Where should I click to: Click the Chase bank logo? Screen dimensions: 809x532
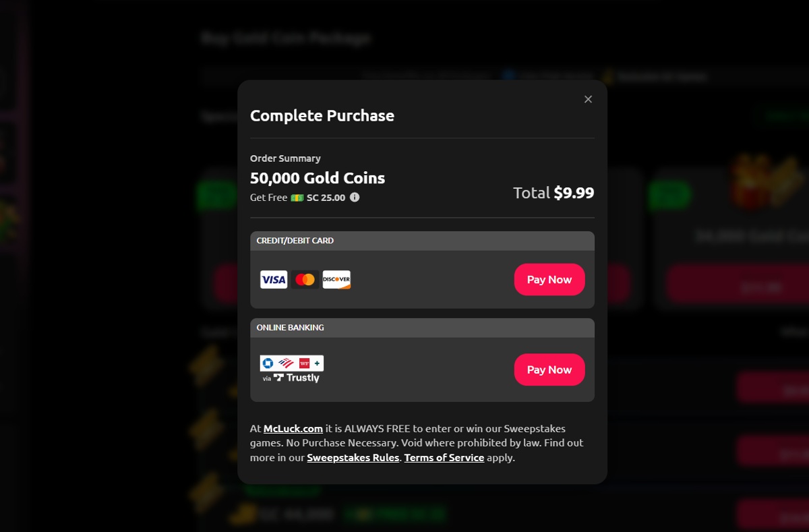tap(268, 363)
